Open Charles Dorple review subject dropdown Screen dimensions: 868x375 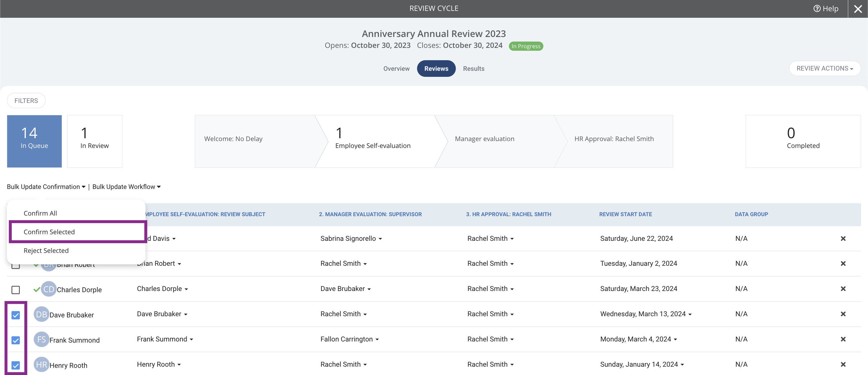click(x=162, y=289)
